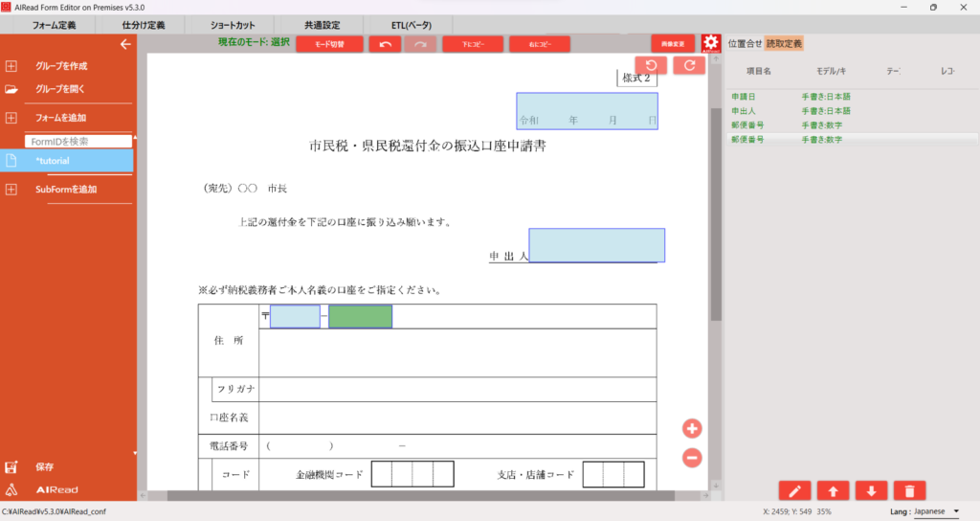The width and height of the screenshot is (980, 521).
Task: Expand グループを作成 in the sidebar
Action: (11, 66)
